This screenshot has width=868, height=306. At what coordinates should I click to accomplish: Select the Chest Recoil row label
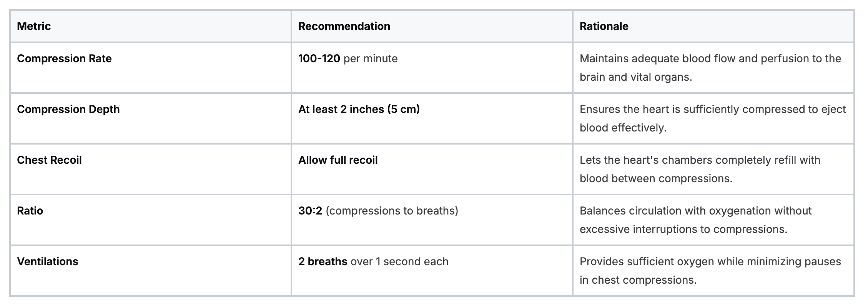49,160
